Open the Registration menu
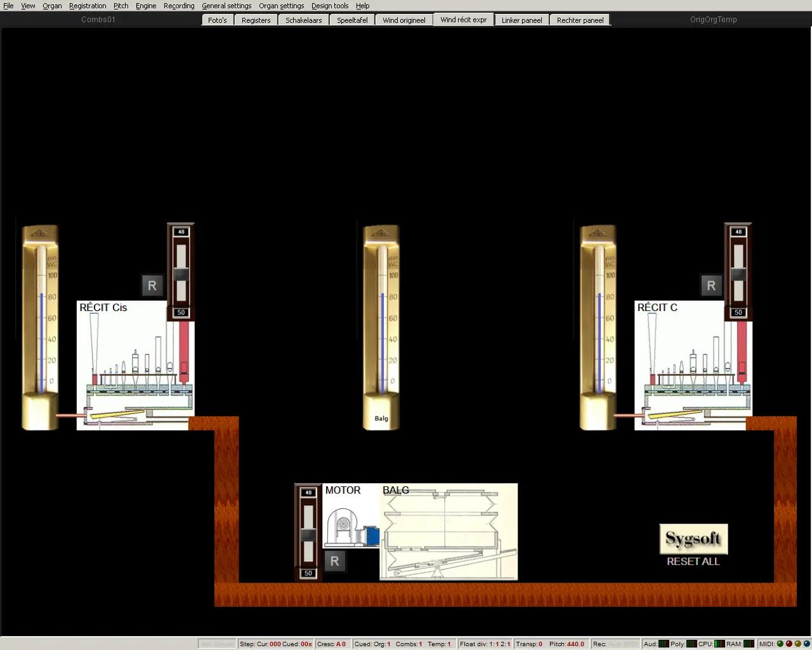Image resolution: width=812 pixels, height=650 pixels. [x=88, y=6]
